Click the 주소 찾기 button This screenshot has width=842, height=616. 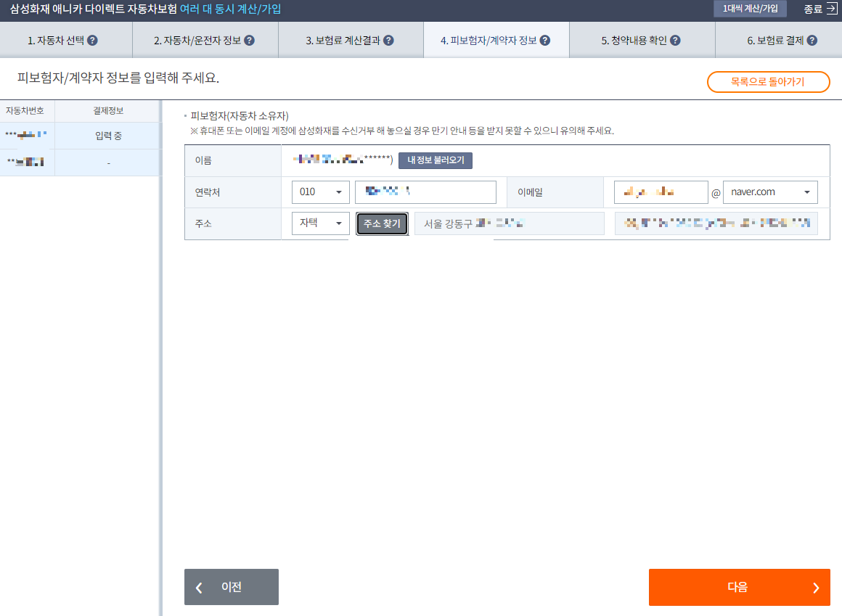382,223
